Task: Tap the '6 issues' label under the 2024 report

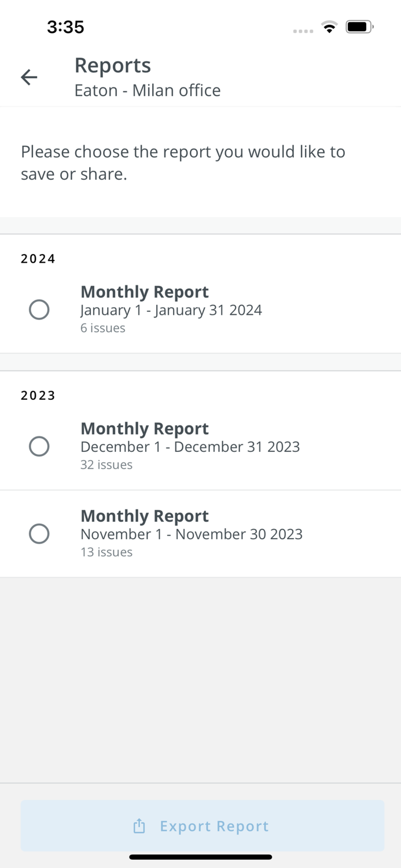Action: click(103, 328)
